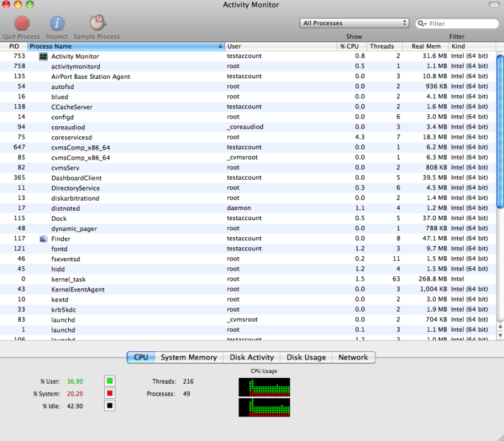Screen dimensions: 504x441
Task: Sort by Kind column header
Action: point(472,46)
